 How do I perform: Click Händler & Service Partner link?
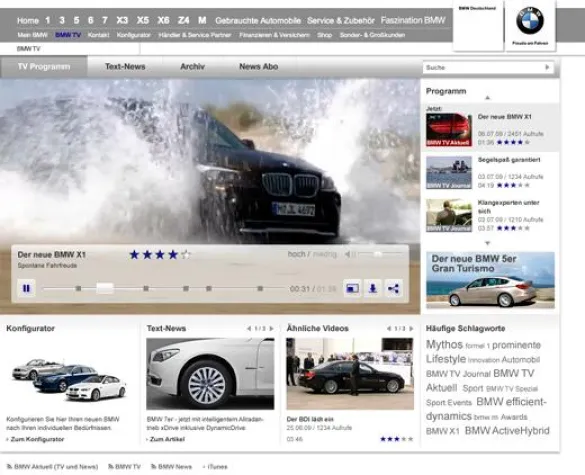click(x=195, y=35)
